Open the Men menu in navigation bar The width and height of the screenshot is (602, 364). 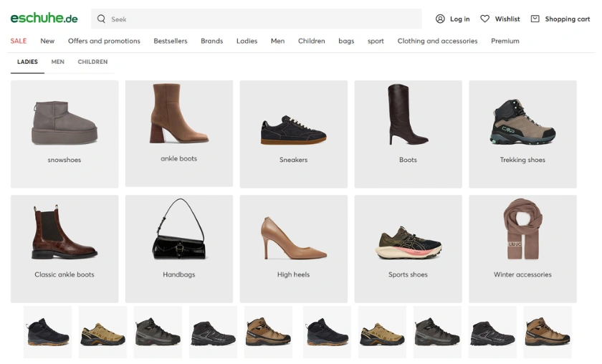(x=277, y=41)
